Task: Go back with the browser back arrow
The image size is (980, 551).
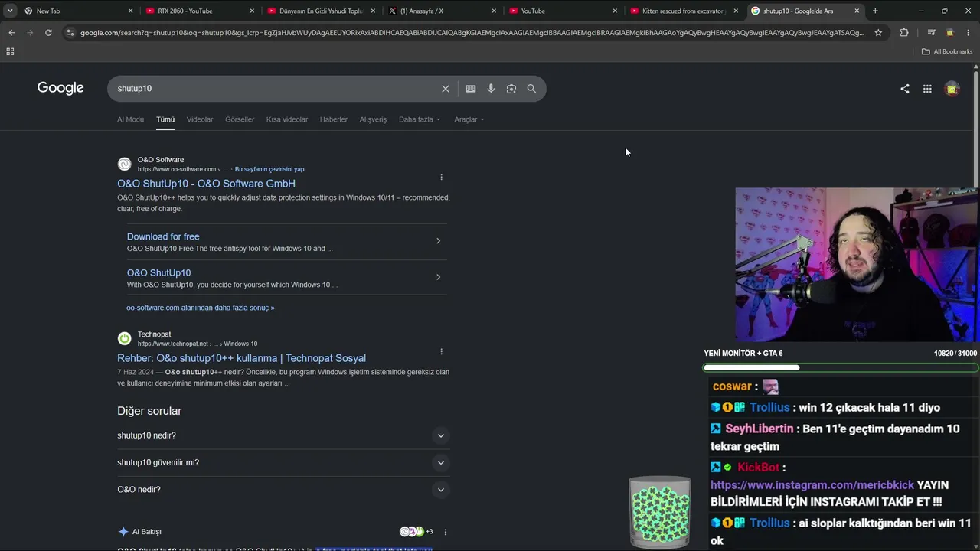Action: click(x=11, y=32)
